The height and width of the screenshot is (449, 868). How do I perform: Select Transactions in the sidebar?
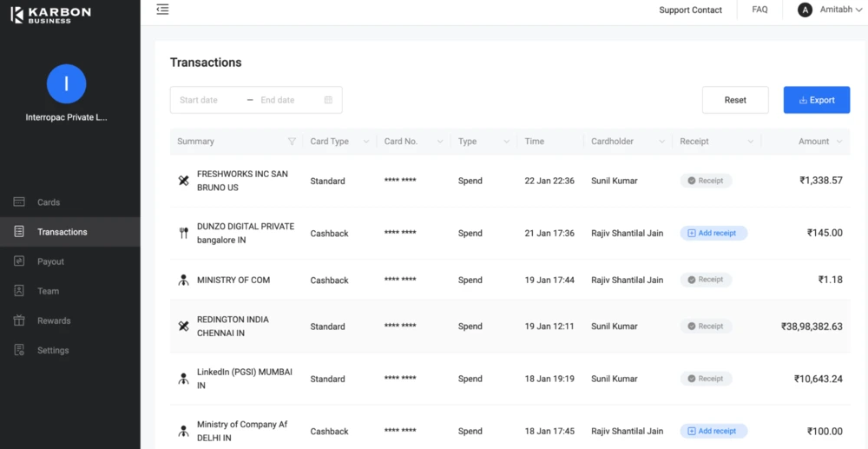[x=69, y=231]
